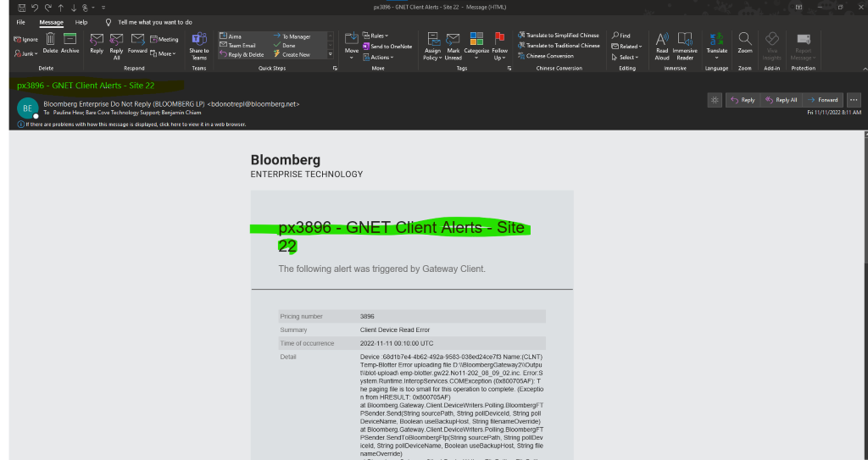Viewport: 868px width, 460px height.
Task: Run the To Manager quick step
Action: coord(292,36)
